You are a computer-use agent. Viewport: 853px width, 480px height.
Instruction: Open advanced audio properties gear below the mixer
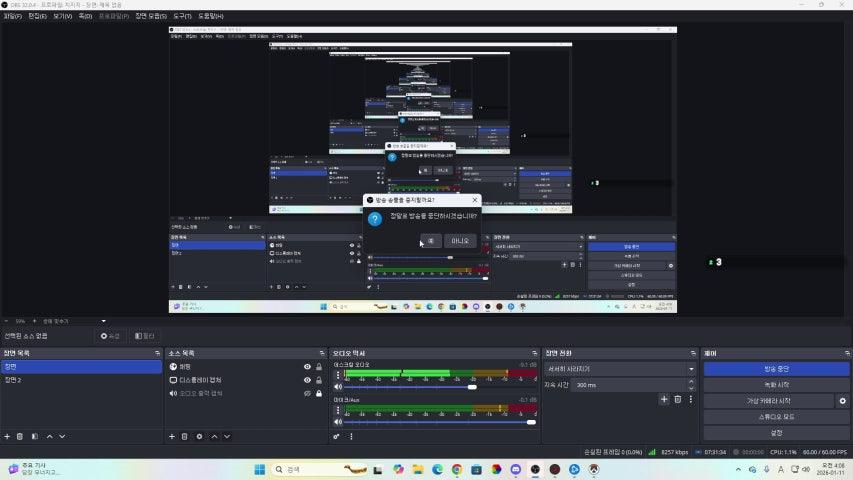[x=337, y=436]
